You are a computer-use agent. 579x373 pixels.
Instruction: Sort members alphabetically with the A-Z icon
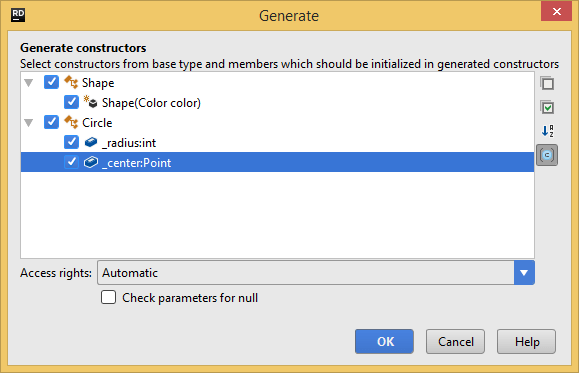pos(547,131)
